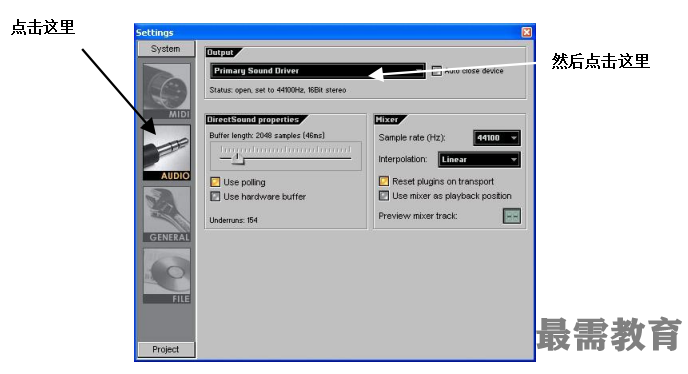Viewport: 688px width, 374px height.
Task: Expand the Interpolation Linear dropdown
Action: click(x=479, y=159)
